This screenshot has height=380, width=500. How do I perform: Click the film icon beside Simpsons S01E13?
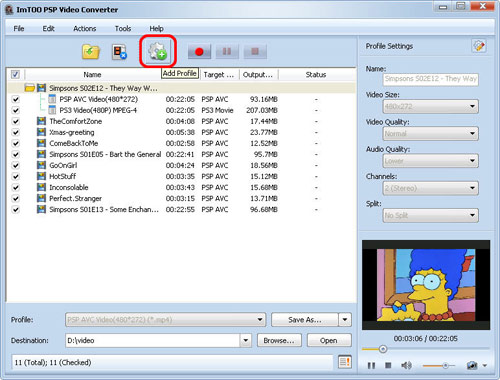41,209
